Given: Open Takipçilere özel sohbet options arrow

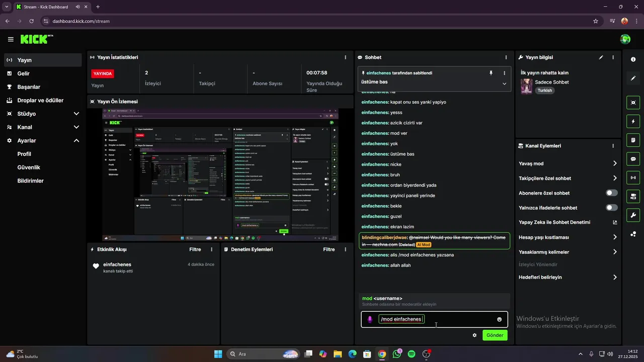Looking at the screenshot, I should coord(615,178).
